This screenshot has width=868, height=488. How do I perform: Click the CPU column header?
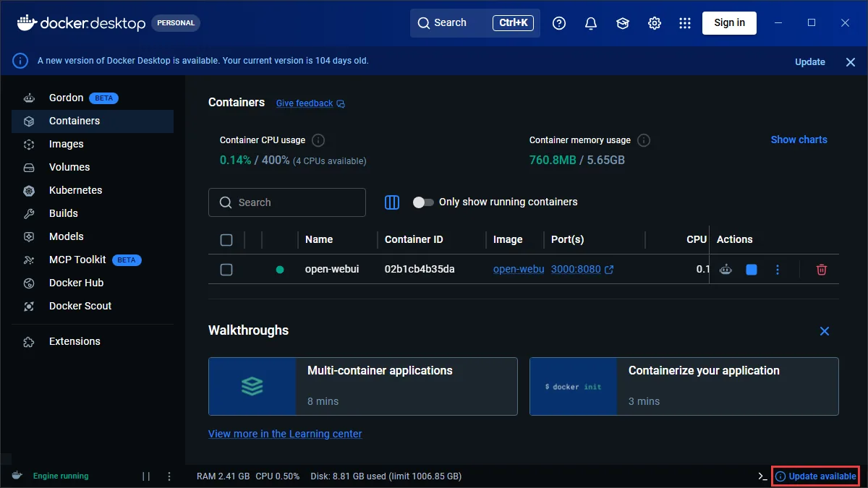[x=697, y=239]
